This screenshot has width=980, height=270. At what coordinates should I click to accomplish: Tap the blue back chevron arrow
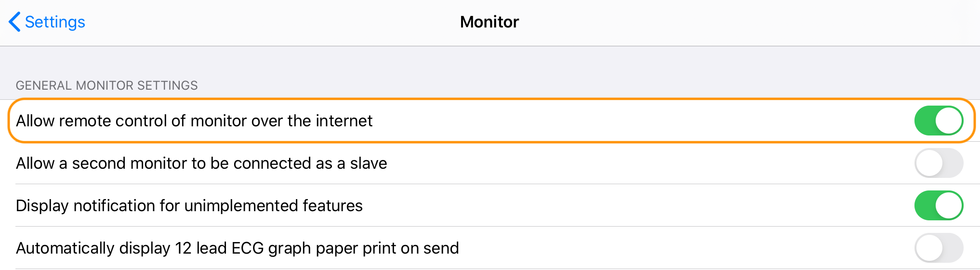pyautogui.click(x=14, y=22)
